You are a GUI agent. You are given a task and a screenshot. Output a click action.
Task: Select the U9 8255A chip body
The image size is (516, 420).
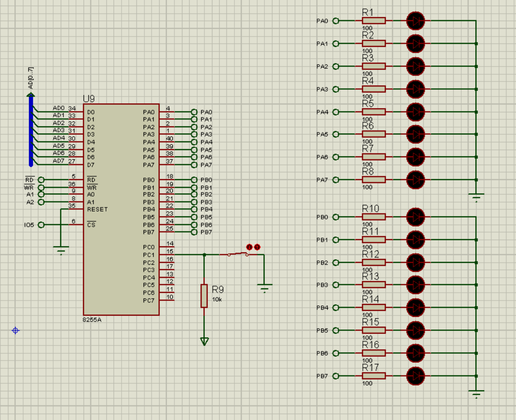coord(121,210)
